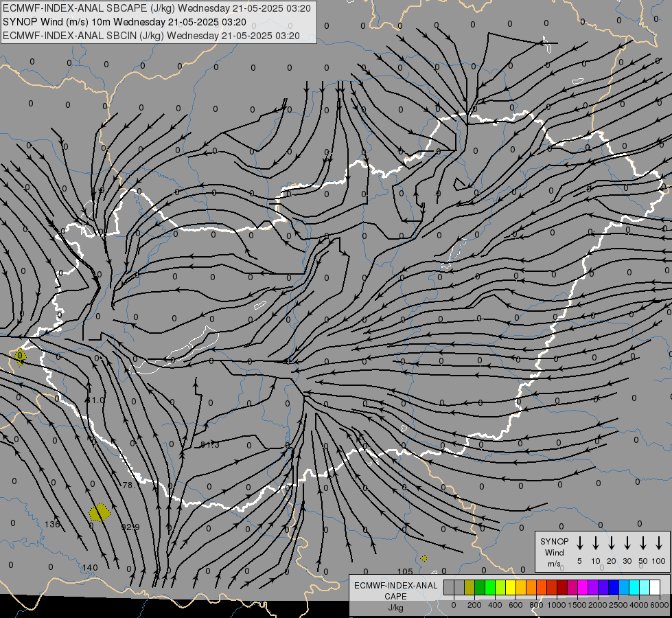Click the '81.0' value on the map
The image size is (672, 618).
coord(95,400)
